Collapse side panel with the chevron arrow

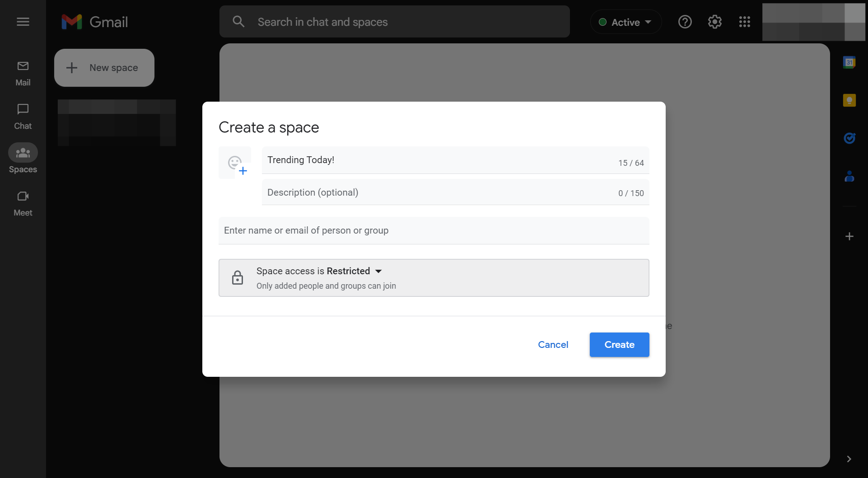pos(849,459)
